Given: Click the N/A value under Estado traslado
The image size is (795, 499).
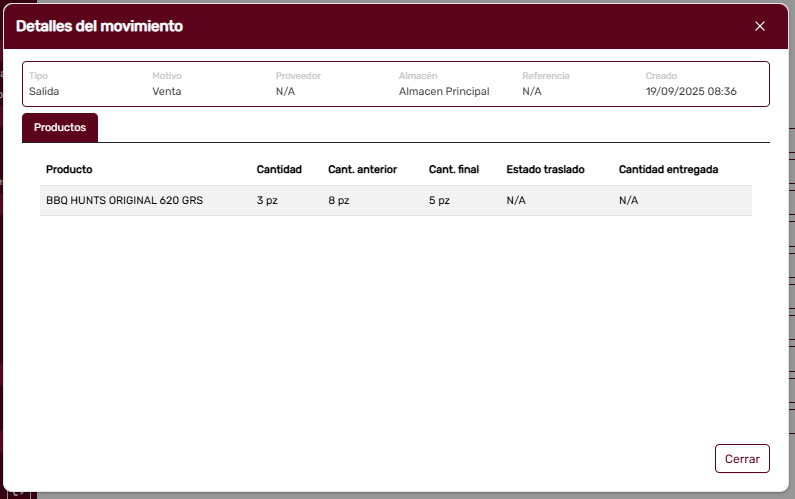Looking at the screenshot, I should tap(516, 200).
